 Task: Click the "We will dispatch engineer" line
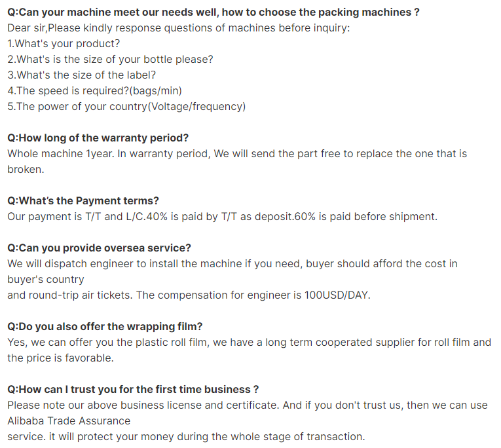[232, 264]
